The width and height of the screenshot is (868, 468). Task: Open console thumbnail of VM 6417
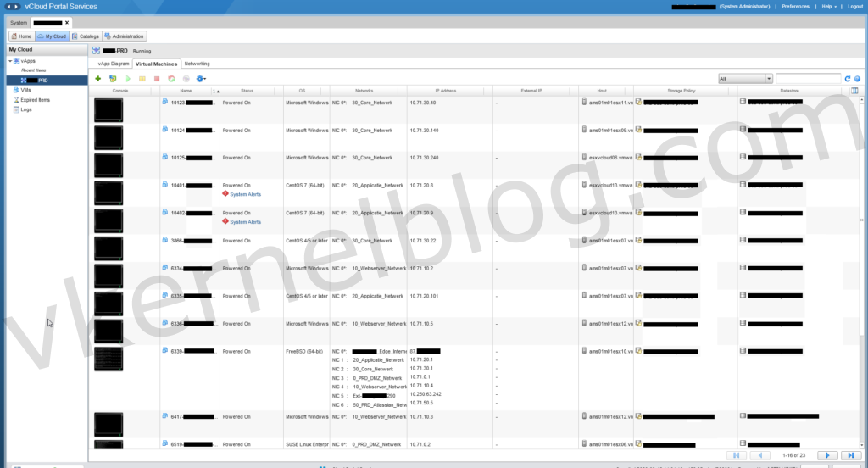[x=108, y=424]
